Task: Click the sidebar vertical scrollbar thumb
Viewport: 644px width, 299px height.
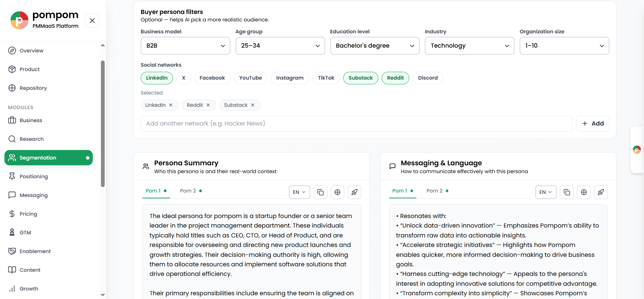Action: [x=103, y=124]
